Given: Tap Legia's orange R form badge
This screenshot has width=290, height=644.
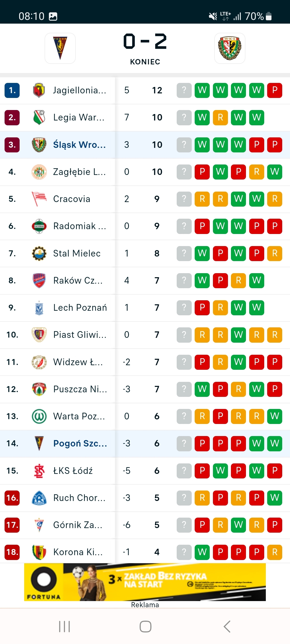Looking at the screenshot, I should click(x=220, y=117).
